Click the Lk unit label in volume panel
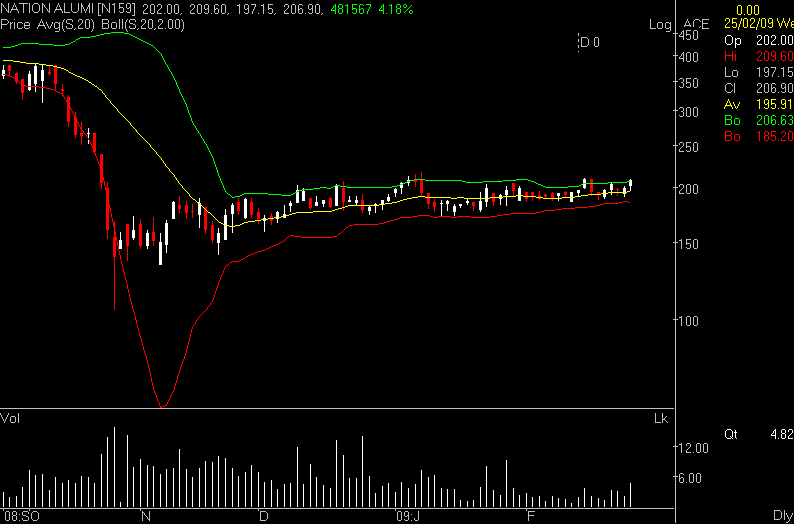The width and height of the screenshot is (794, 524). (x=661, y=419)
